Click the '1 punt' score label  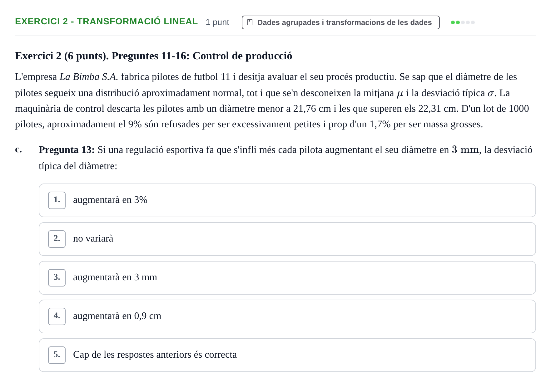click(x=217, y=22)
